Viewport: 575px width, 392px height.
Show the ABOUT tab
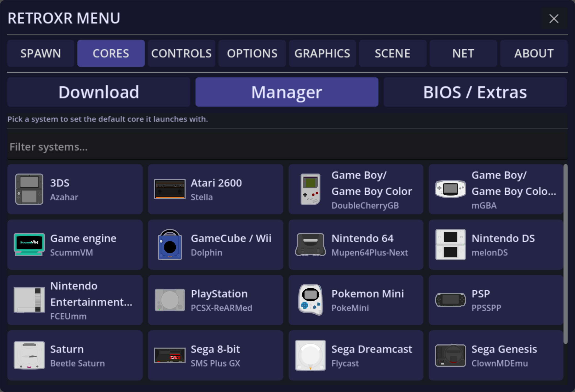click(534, 53)
